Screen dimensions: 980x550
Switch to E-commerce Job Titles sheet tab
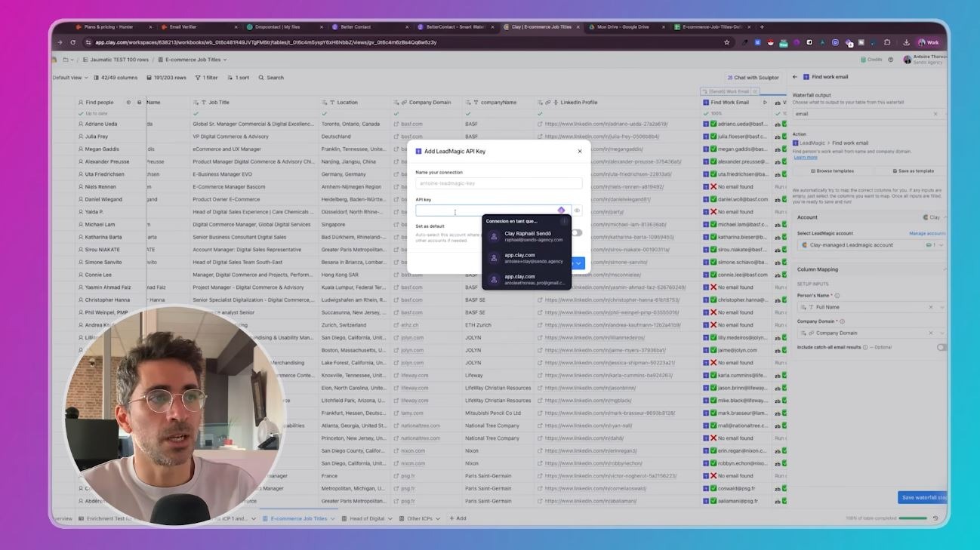click(298, 518)
